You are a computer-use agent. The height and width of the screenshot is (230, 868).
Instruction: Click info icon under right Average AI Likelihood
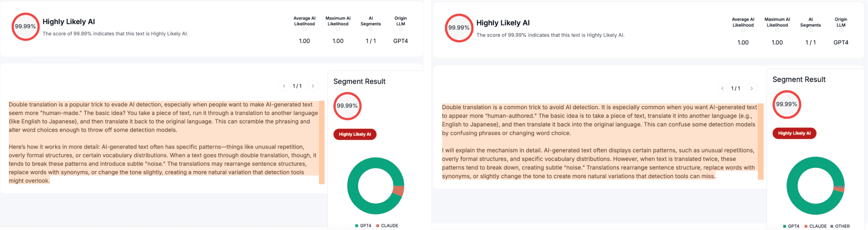(743, 30)
